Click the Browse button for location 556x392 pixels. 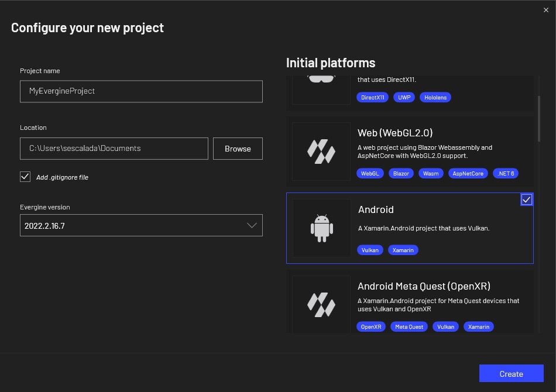click(x=238, y=149)
